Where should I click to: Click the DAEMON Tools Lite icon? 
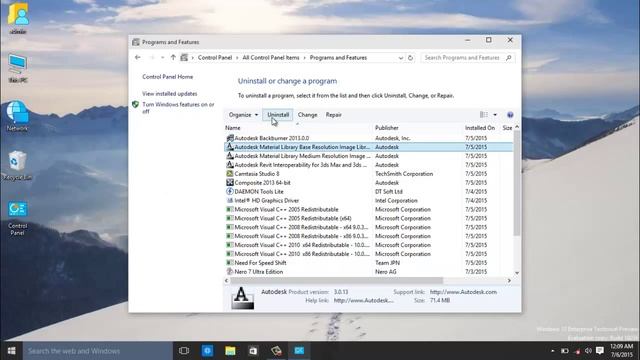(230, 191)
